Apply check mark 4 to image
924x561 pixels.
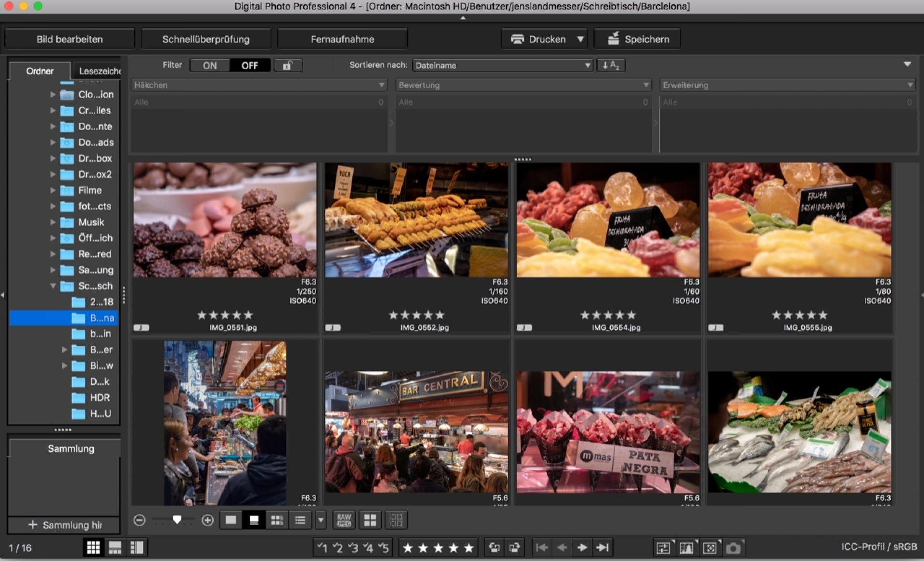(x=368, y=548)
